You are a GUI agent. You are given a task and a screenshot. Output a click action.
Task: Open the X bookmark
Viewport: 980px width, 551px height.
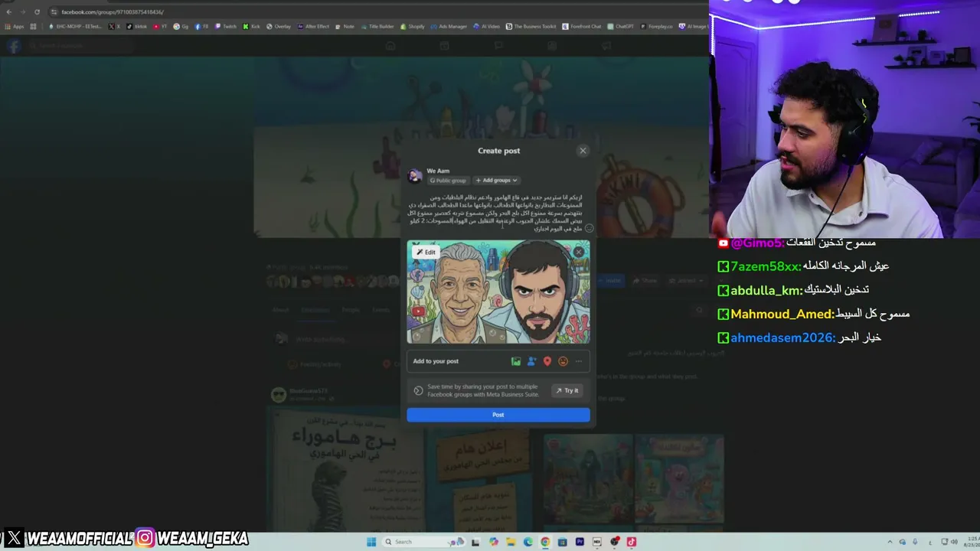[x=115, y=26]
